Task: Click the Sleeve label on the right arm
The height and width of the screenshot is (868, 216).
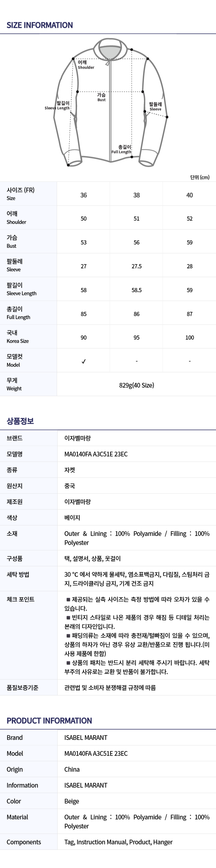Action: (155, 106)
